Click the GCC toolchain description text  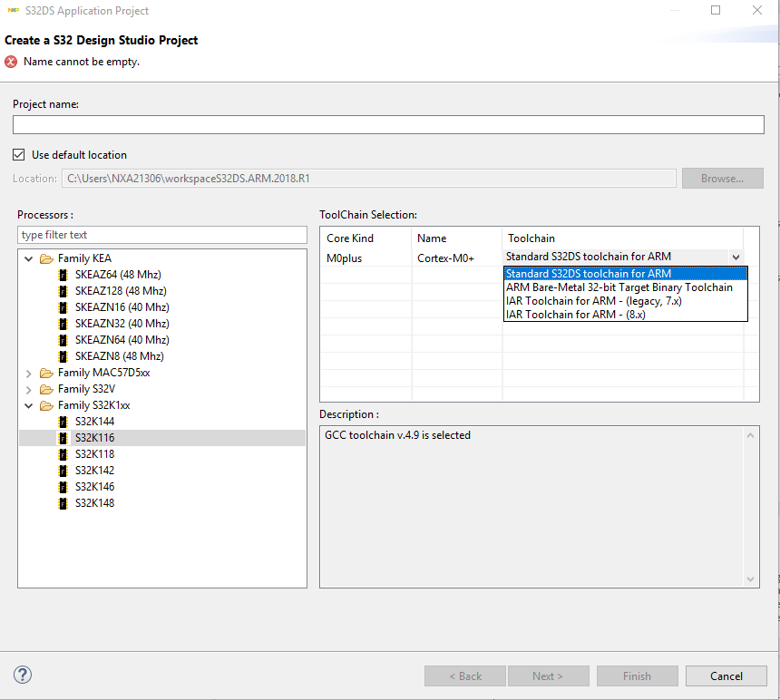click(397, 435)
